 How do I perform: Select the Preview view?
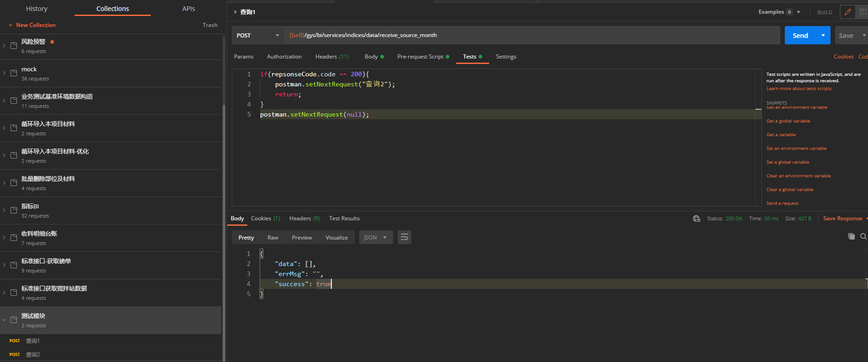(302, 237)
